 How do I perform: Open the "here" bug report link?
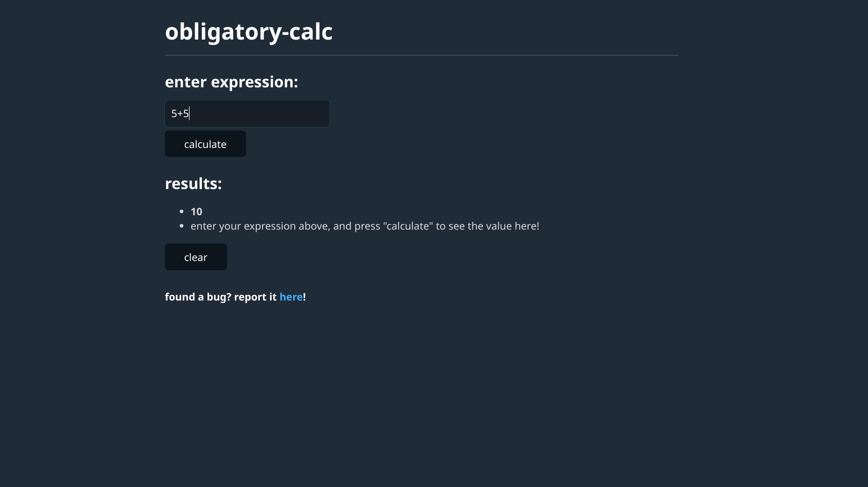click(x=291, y=297)
